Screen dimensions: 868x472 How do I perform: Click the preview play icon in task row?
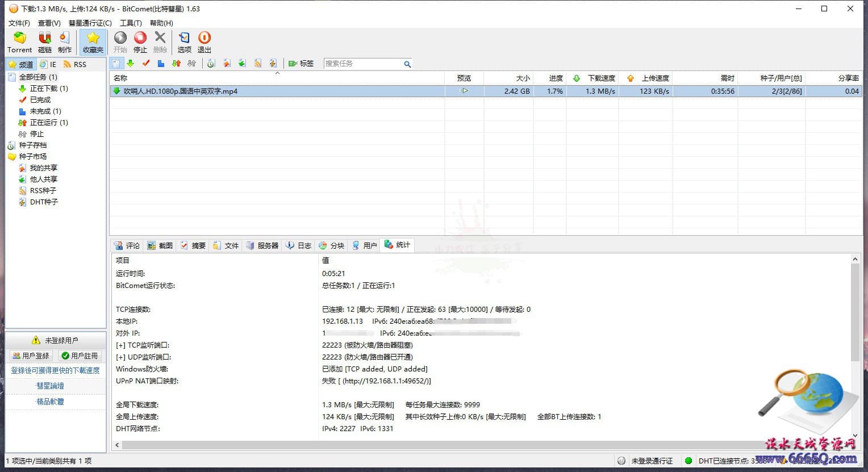coord(465,91)
